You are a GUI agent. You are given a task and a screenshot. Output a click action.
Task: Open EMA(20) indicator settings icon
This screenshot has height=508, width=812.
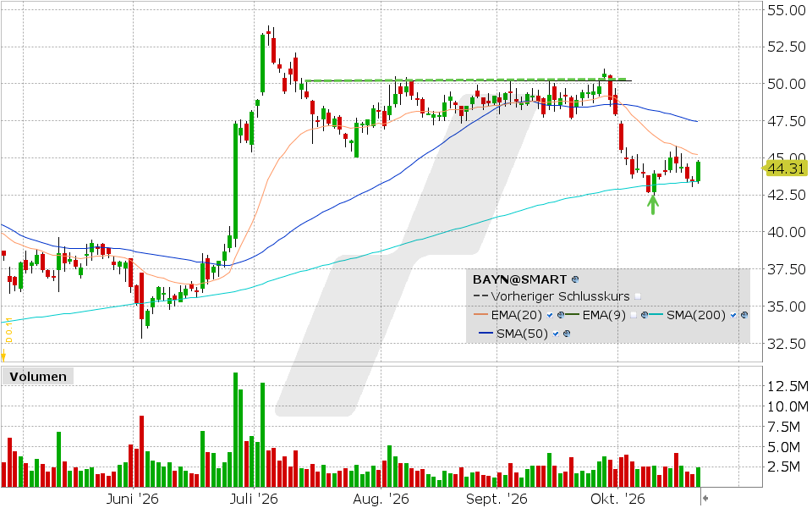[x=561, y=315]
